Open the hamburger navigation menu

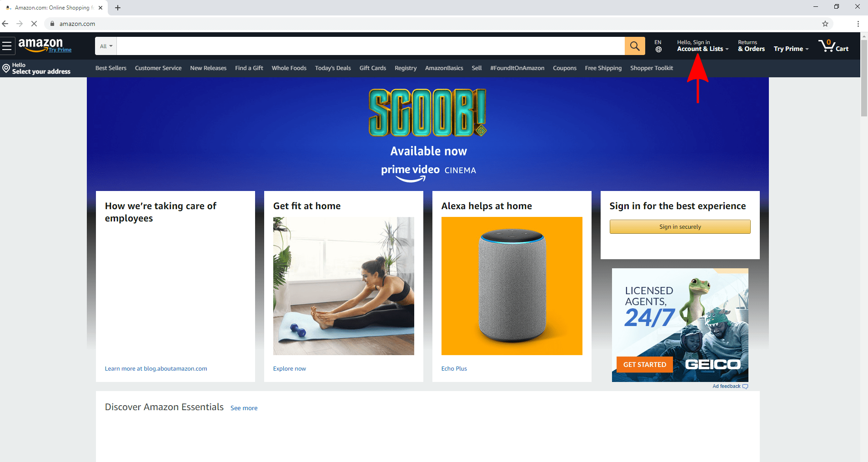pyautogui.click(x=7, y=46)
